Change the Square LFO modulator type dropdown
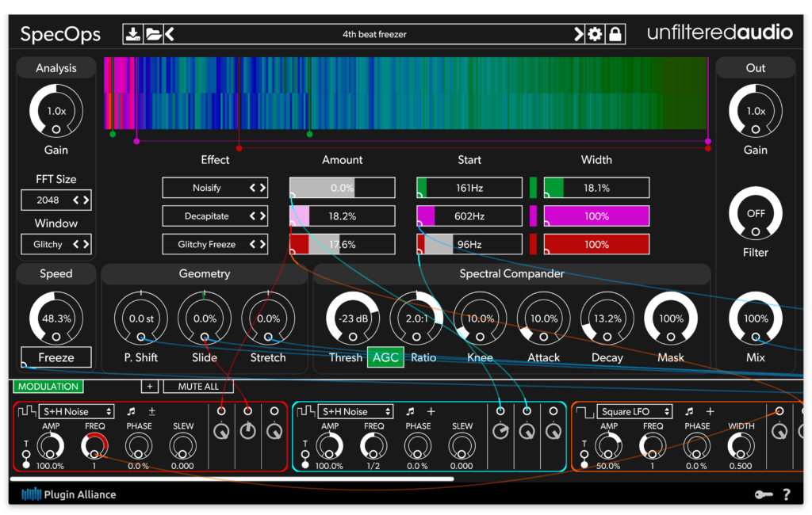The height and width of the screenshot is (515, 812). [633, 411]
